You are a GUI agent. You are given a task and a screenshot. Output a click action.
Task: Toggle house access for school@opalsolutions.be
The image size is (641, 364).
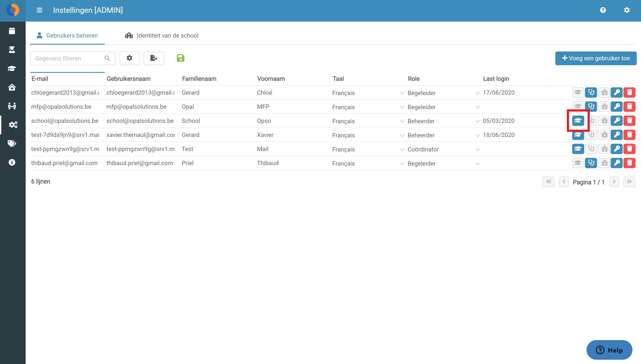(604, 121)
